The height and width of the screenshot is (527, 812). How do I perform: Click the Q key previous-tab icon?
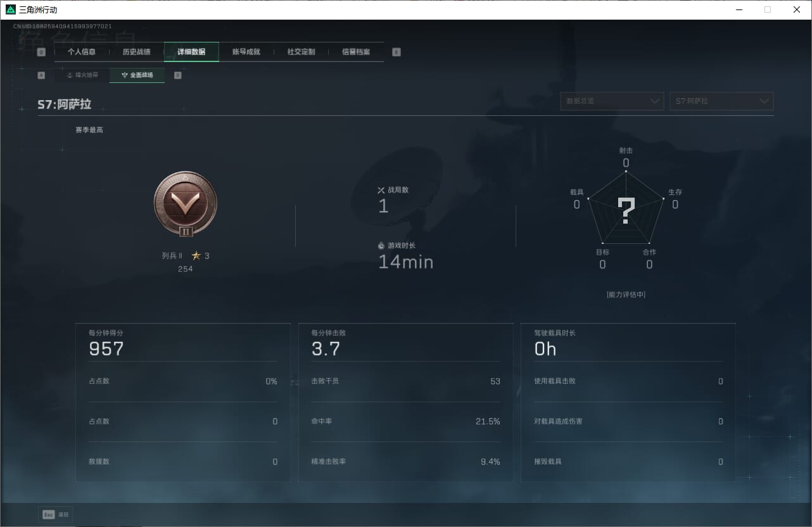(41, 52)
